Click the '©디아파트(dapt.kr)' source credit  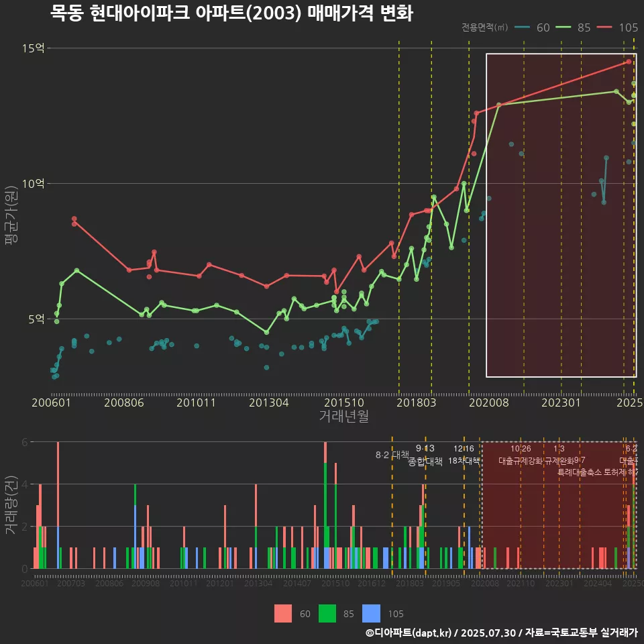click(409, 633)
